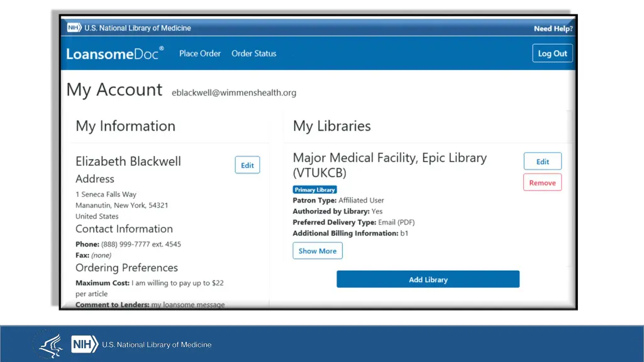This screenshot has height=362, width=644.
Task: Click footer U.S. National Library of Medicine text
Action: pos(157,344)
